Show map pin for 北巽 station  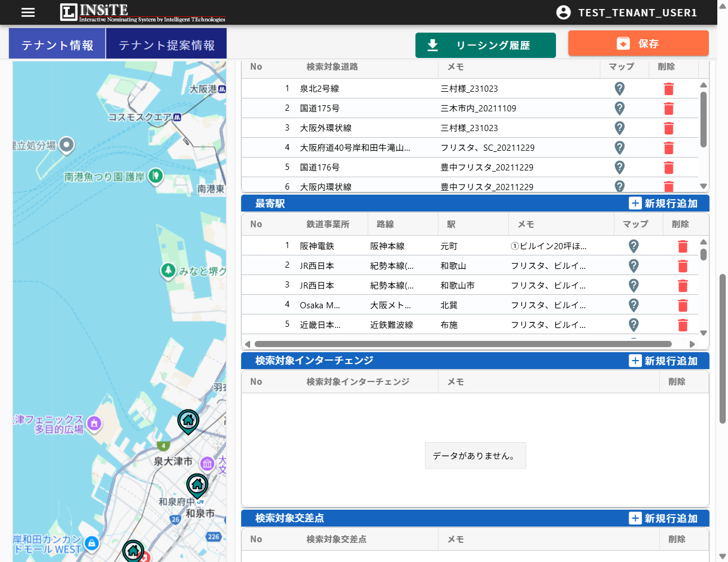634,305
